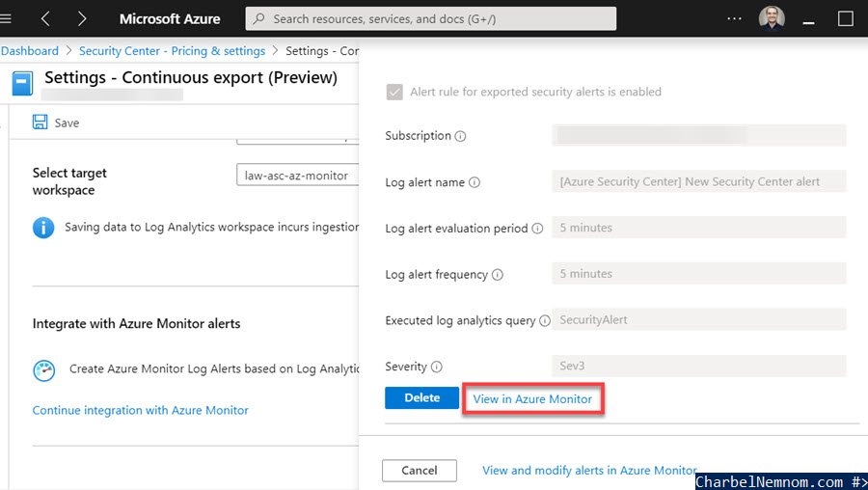868x490 pixels.
Task: Open the target workspace dropdown law-asc-az-monitor
Action: [298, 175]
